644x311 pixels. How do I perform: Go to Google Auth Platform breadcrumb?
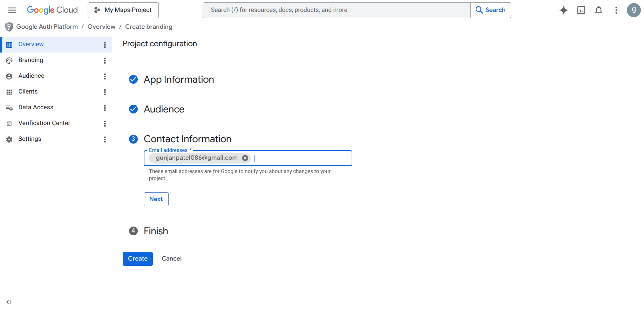coord(47,27)
